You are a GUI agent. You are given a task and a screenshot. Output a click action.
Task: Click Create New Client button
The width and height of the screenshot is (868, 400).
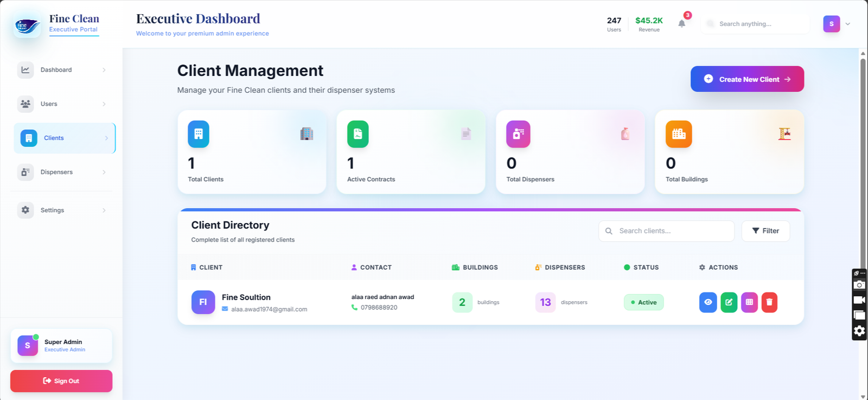(x=747, y=79)
